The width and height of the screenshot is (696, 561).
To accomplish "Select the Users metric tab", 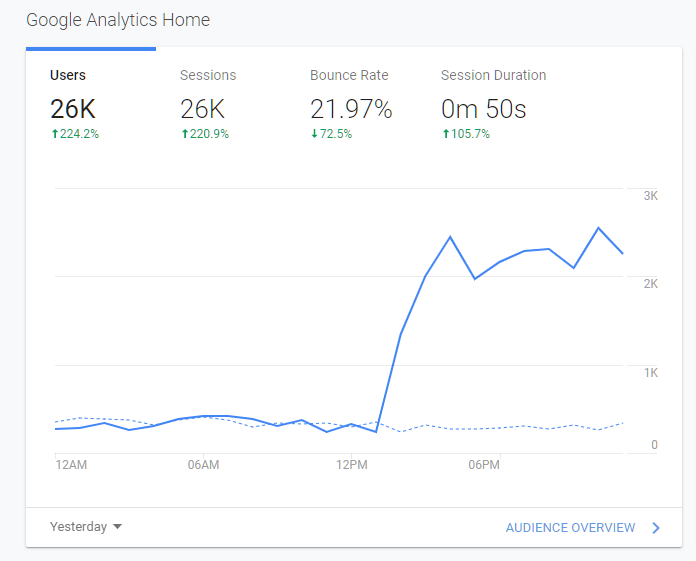I will (68, 75).
